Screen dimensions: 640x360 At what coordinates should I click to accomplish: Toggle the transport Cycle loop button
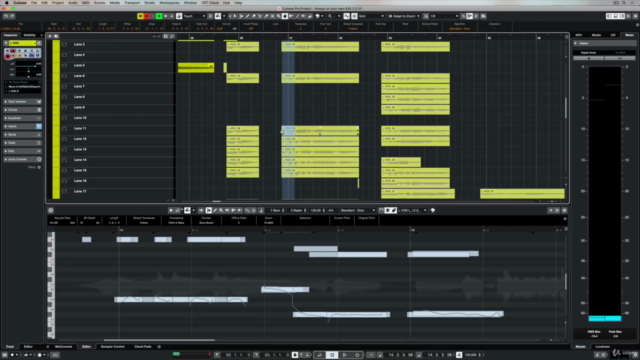point(320,355)
